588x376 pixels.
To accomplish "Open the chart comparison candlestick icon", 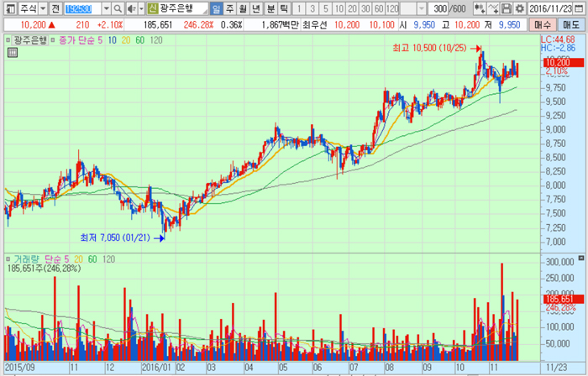I will (x=480, y=8).
